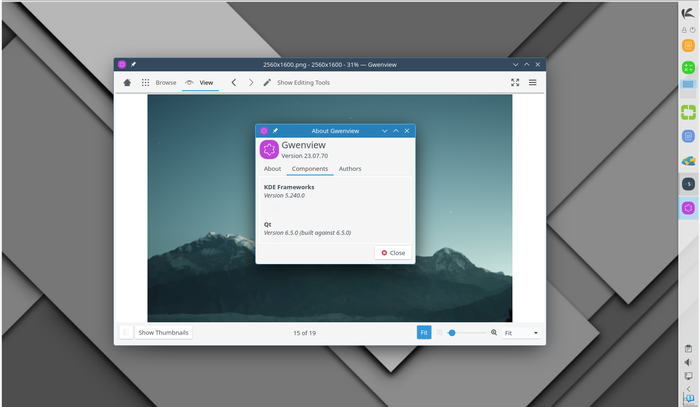Screen dimensions: 700x407
Task: Expand hidden system tray icons arrow
Action: click(688, 389)
